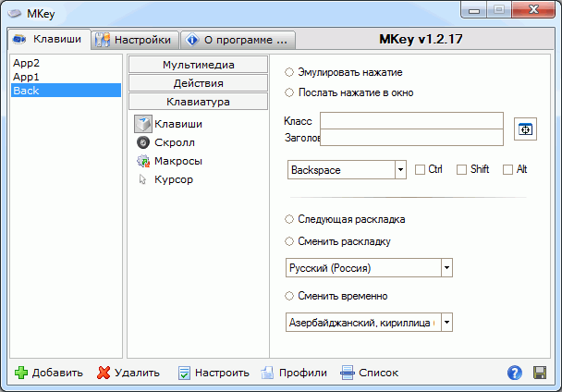
Task: Select Эмулировать нажатие radio button
Action: pos(289,72)
